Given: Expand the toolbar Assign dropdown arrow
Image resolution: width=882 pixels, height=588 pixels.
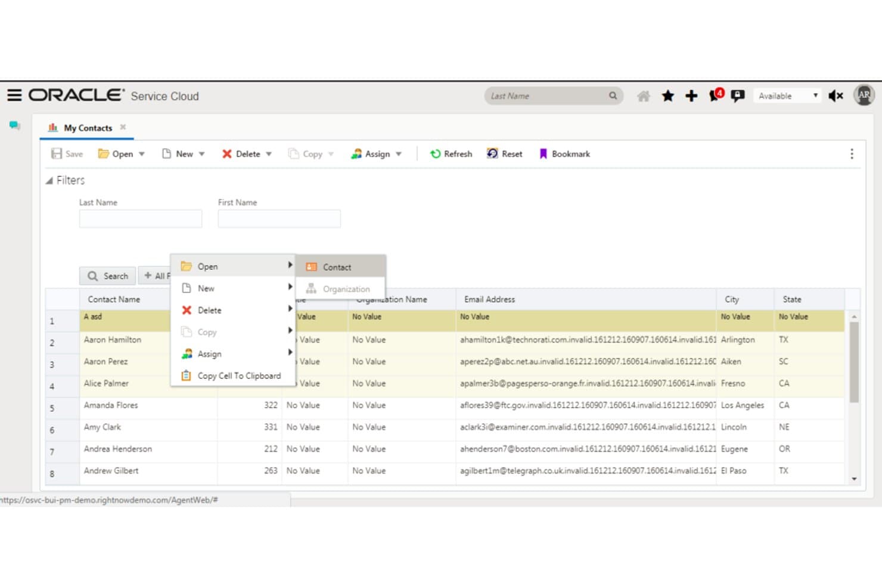Looking at the screenshot, I should [399, 154].
